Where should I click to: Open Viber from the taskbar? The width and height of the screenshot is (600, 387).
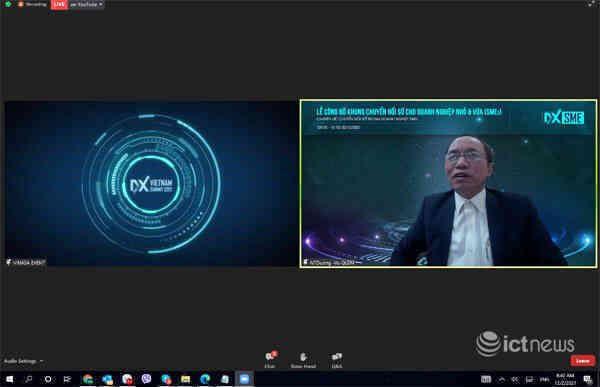[146, 379]
